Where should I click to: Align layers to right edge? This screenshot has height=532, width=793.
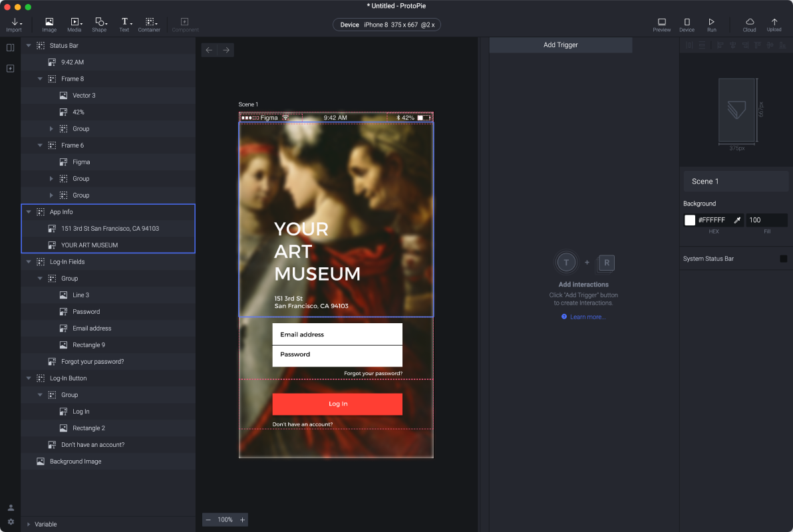click(x=746, y=45)
